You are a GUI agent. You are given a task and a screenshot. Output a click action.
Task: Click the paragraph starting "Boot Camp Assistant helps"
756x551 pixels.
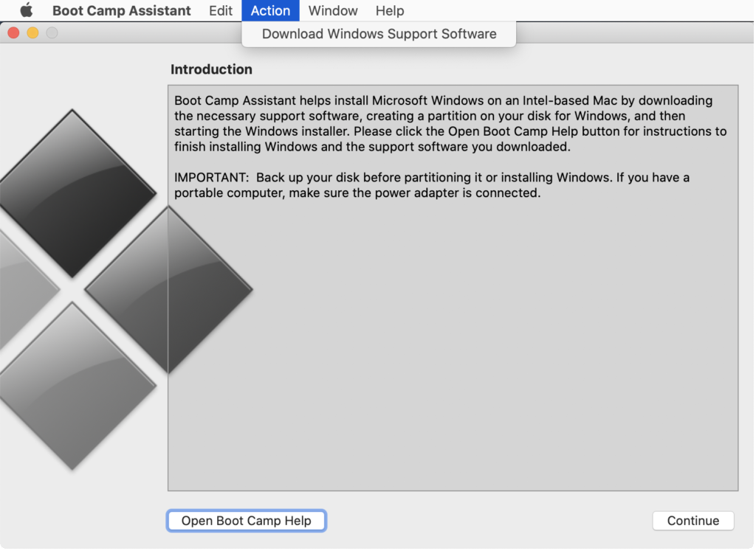pos(450,123)
